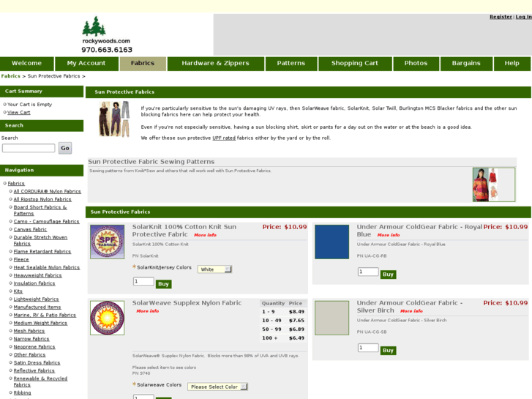
Task: Open More info for SolarWeave Supplex Nylon
Action: tap(148, 311)
